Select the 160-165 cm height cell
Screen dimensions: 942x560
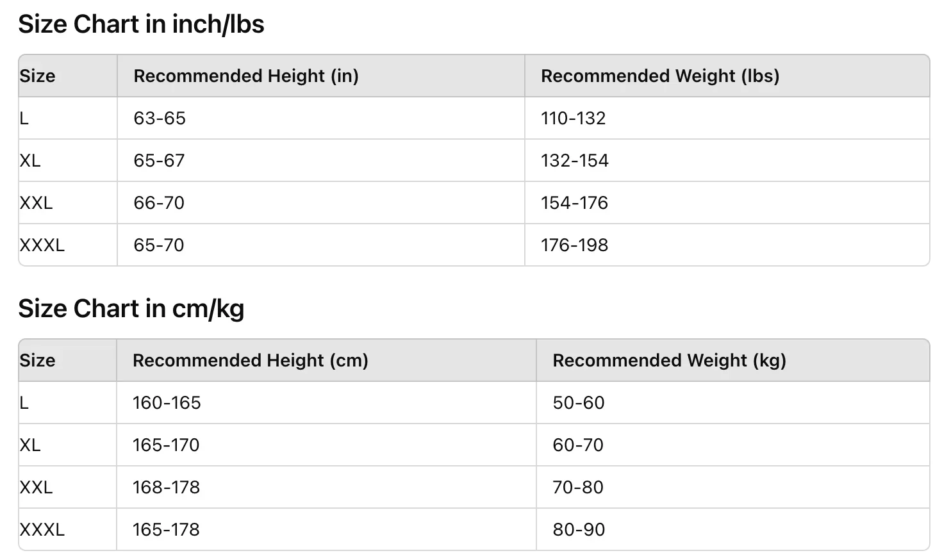tap(167, 403)
